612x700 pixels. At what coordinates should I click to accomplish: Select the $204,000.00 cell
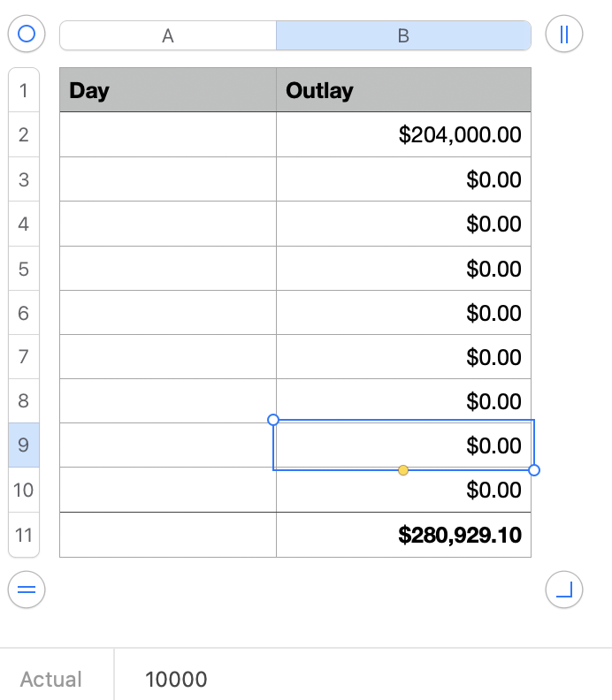coord(403,135)
